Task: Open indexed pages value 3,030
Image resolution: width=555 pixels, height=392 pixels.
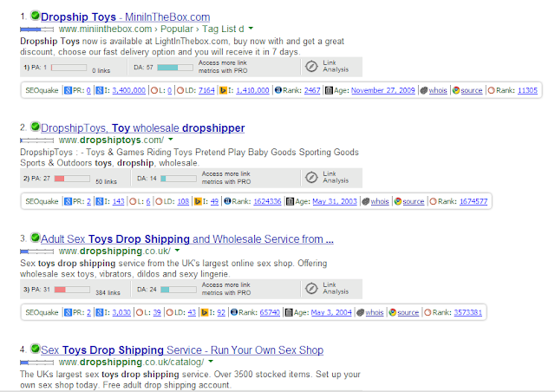Action: 121,312
